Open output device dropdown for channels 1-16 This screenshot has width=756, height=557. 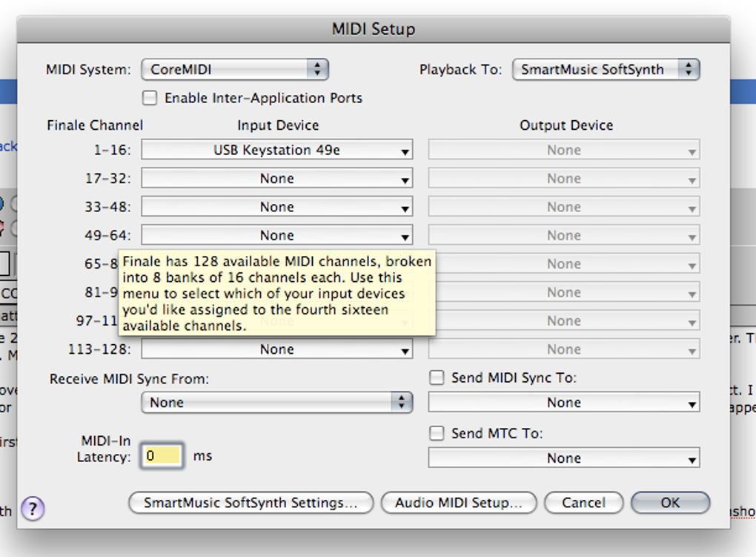563,151
